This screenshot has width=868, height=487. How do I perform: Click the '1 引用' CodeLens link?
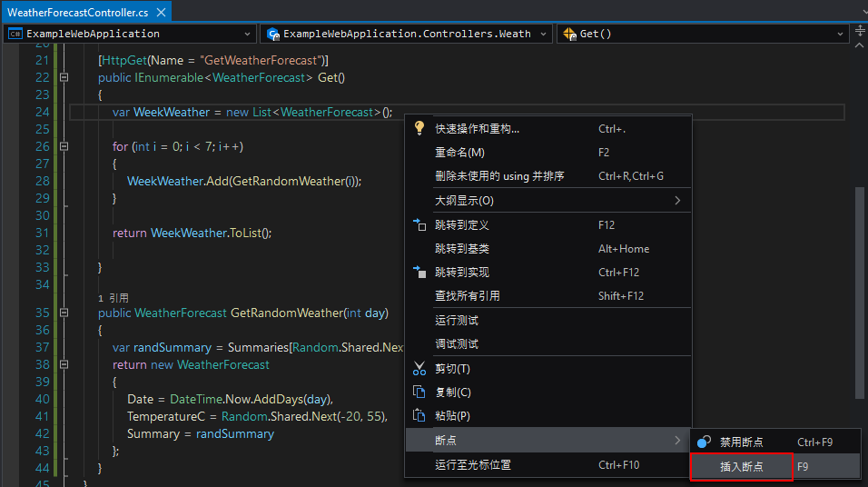point(113,298)
